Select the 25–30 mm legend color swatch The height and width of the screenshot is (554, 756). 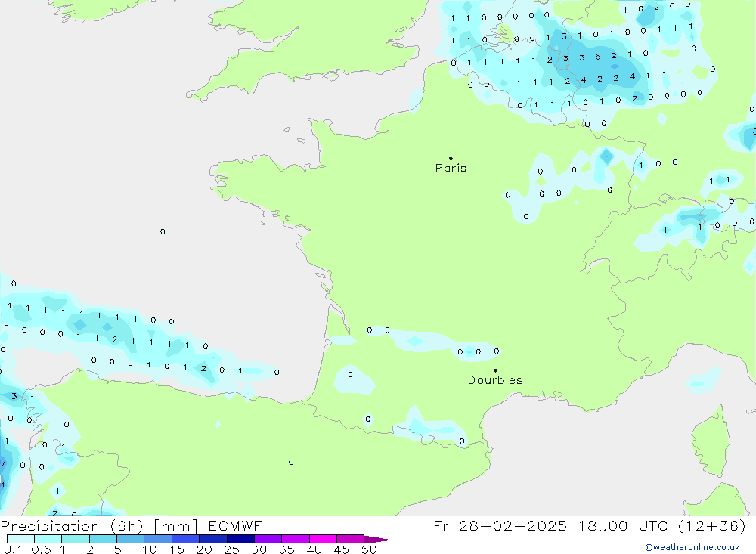coord(240,539)
